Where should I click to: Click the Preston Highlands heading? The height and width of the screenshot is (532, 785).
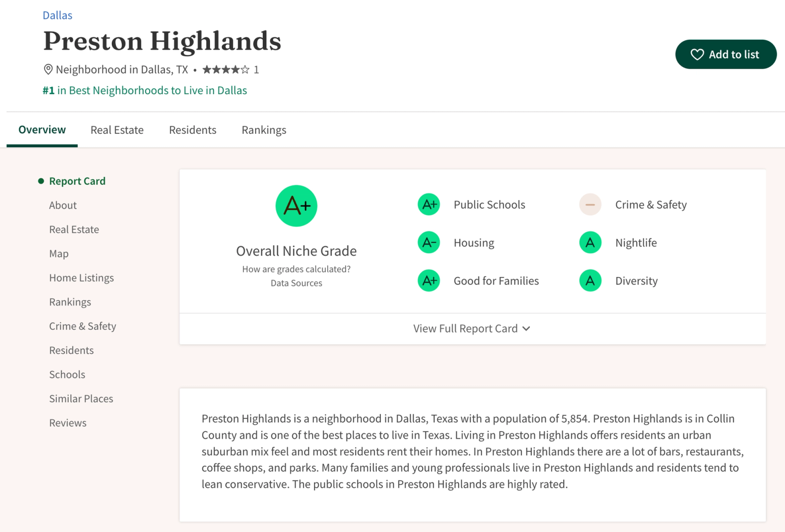(162, 41)
